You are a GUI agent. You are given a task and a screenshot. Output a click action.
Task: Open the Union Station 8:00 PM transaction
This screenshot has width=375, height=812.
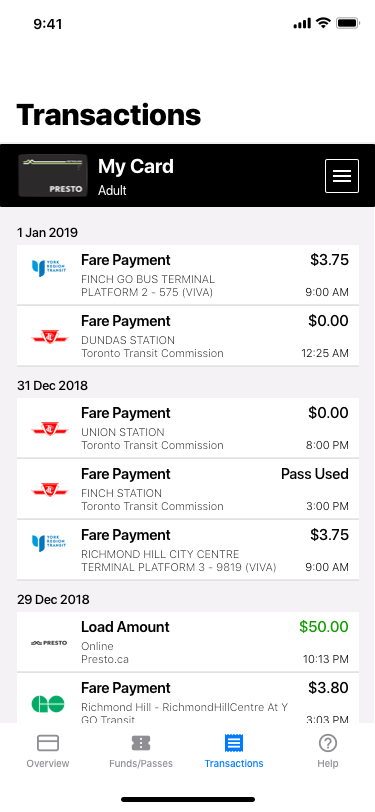[188, 428]
